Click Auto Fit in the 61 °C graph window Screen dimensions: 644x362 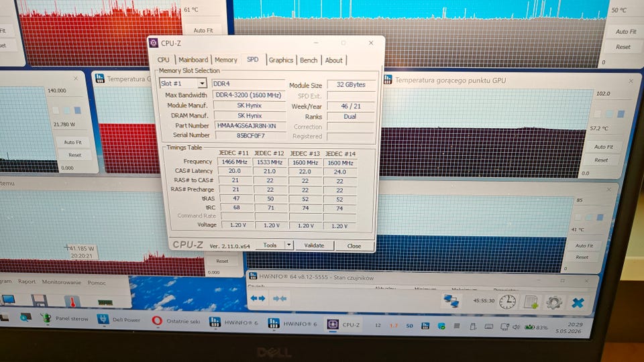pyautogui.click(x=203, y=30)
